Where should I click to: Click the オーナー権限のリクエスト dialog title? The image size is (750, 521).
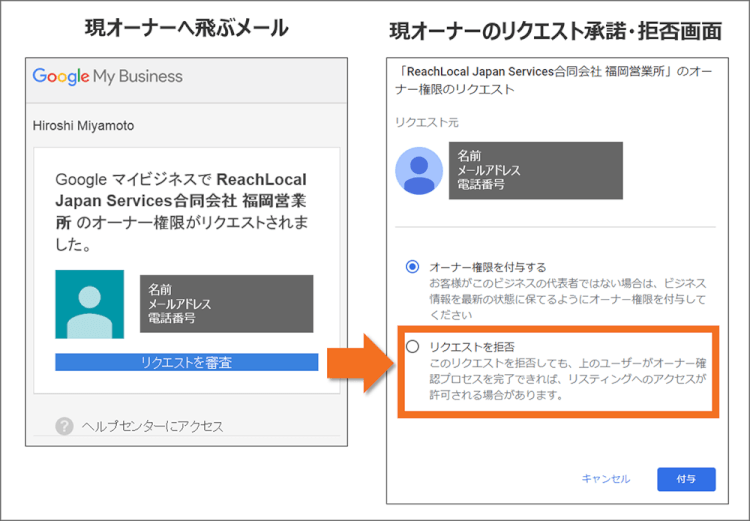click(x=553, y=80)
